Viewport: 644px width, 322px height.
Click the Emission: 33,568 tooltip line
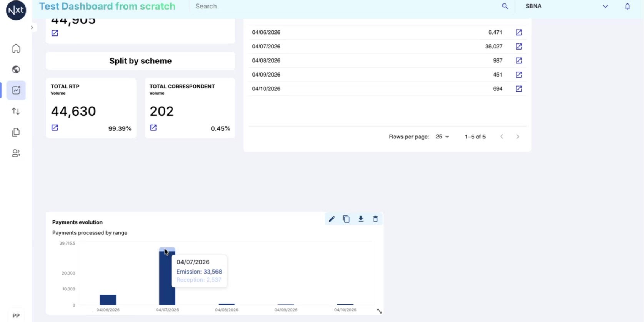pos(199,272)
